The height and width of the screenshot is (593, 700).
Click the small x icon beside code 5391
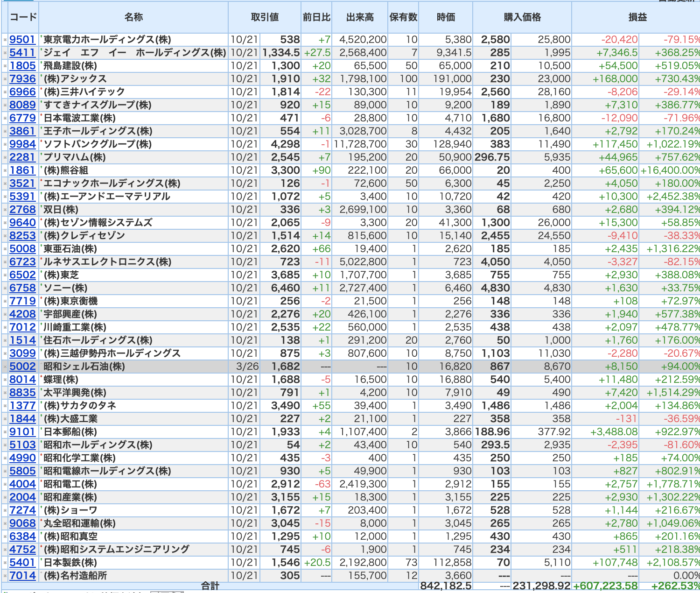5,197
